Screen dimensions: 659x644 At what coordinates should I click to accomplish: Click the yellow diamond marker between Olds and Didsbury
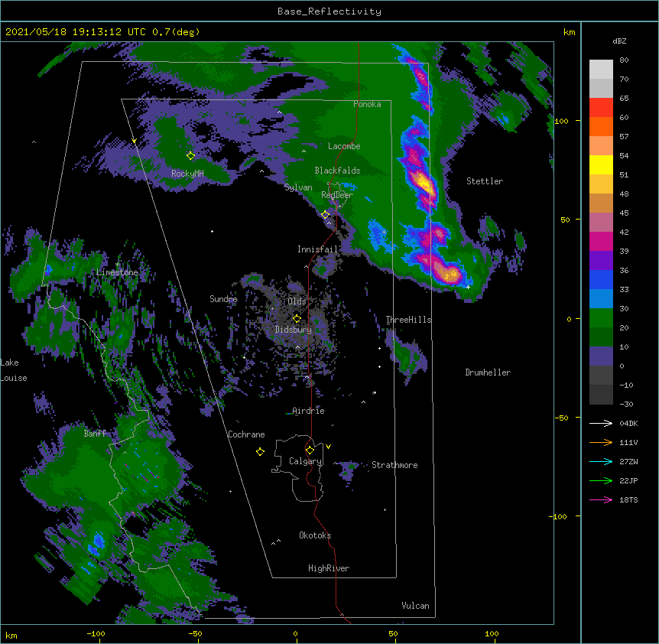click(x=297, y=318)
